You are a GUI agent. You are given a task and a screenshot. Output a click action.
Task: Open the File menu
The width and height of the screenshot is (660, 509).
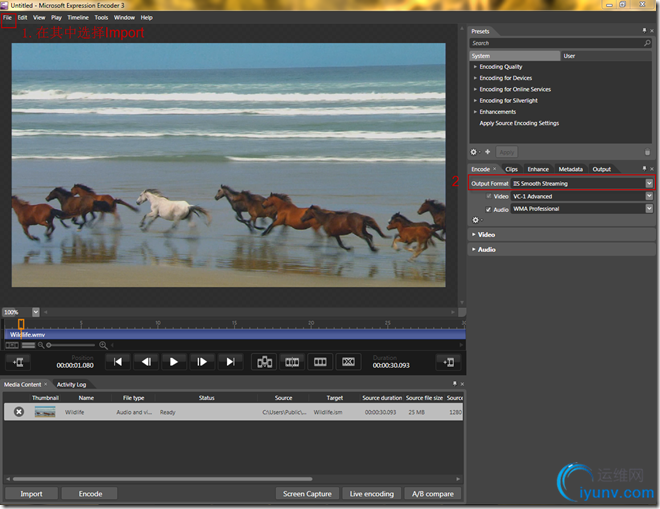coord(8,18)
